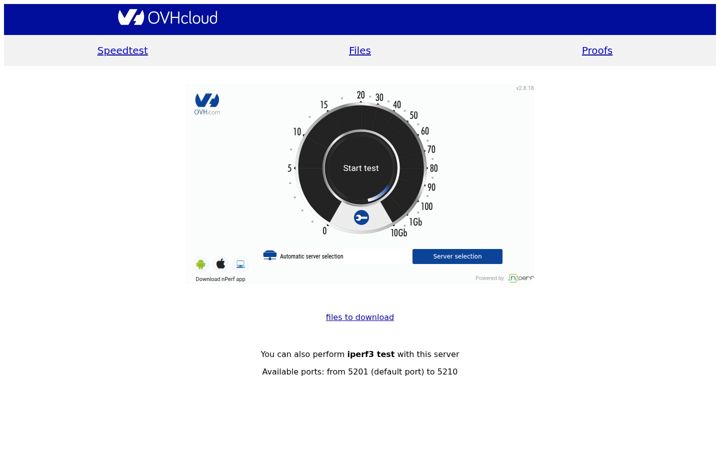Open the Proofs navigation link
The width and height of the screenshot is (720, 450).
pyautogui.click(x=597, y=51)
